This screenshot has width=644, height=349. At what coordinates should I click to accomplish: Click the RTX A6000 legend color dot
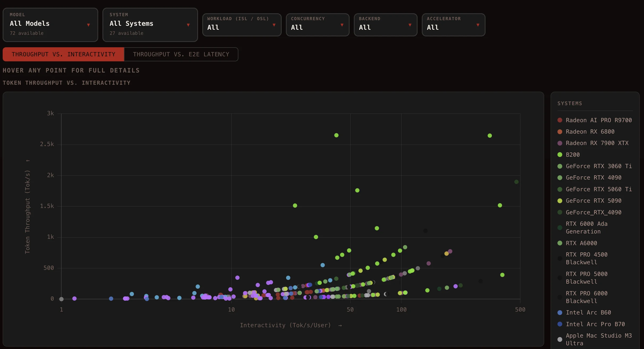click(x=560, y=243)
